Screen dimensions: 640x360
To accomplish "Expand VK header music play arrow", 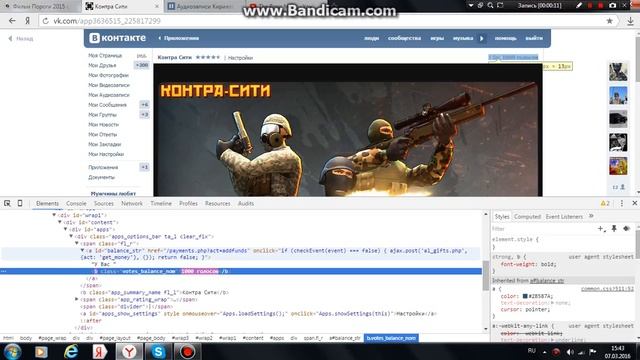I will tap(482, 38).
